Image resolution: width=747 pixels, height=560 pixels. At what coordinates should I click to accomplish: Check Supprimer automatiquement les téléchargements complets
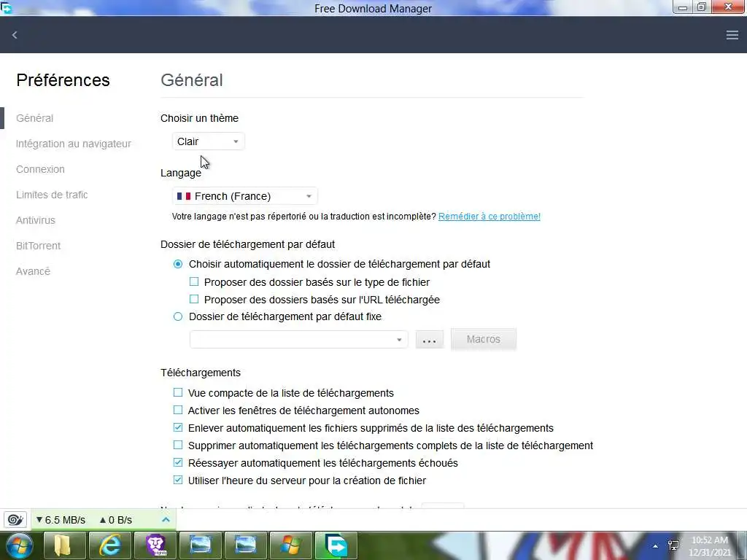pyautogui.click(x=178, y=446)
